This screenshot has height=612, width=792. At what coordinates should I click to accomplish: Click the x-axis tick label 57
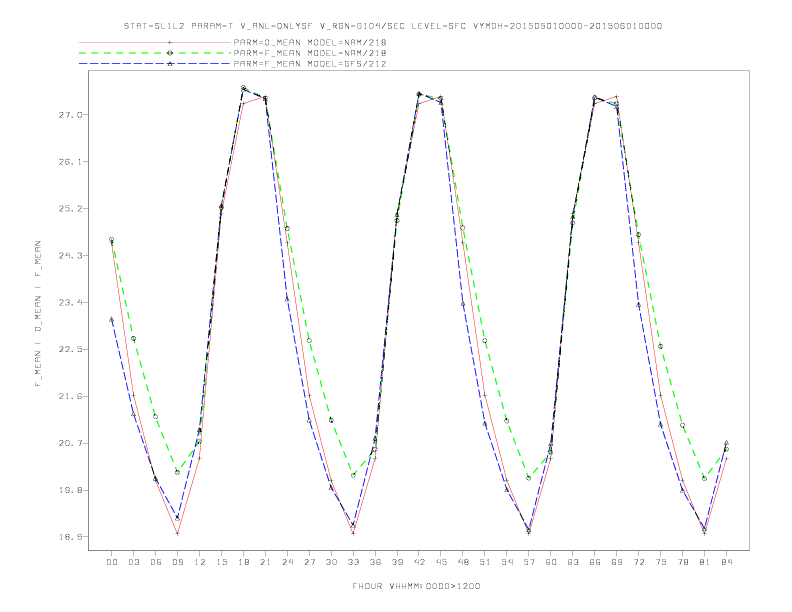pyautogui.click(x=529, y=562)
